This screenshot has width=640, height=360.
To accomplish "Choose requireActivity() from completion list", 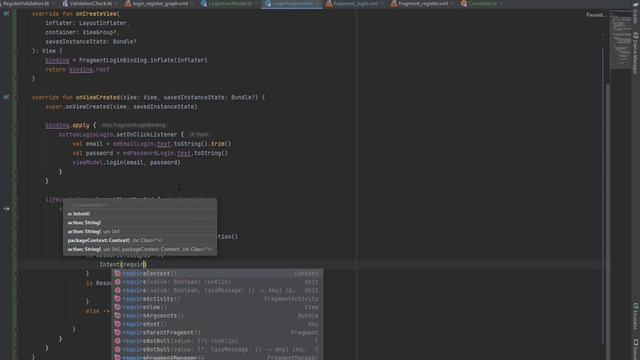I will click(218, 299).
